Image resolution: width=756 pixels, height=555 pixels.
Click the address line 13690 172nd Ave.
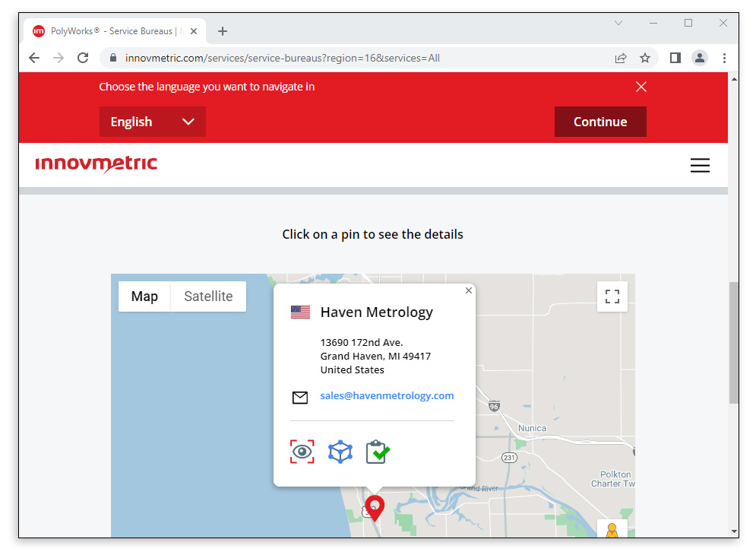362,343
